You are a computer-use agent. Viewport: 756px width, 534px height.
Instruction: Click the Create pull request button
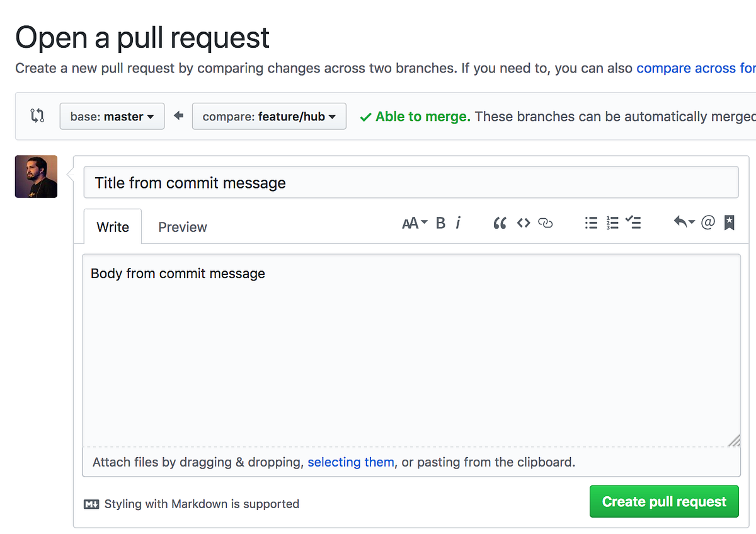coord(664,501)
